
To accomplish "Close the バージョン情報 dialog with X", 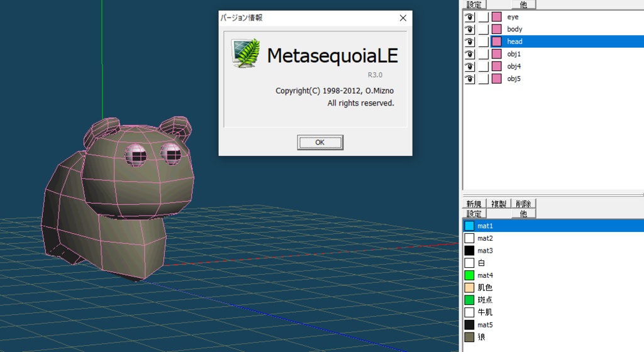I will point(403,18).
